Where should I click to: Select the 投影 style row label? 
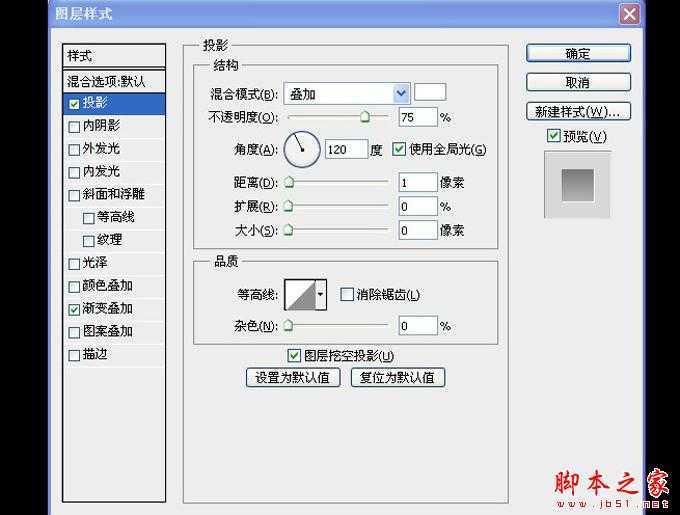click(x=95, y=103)
